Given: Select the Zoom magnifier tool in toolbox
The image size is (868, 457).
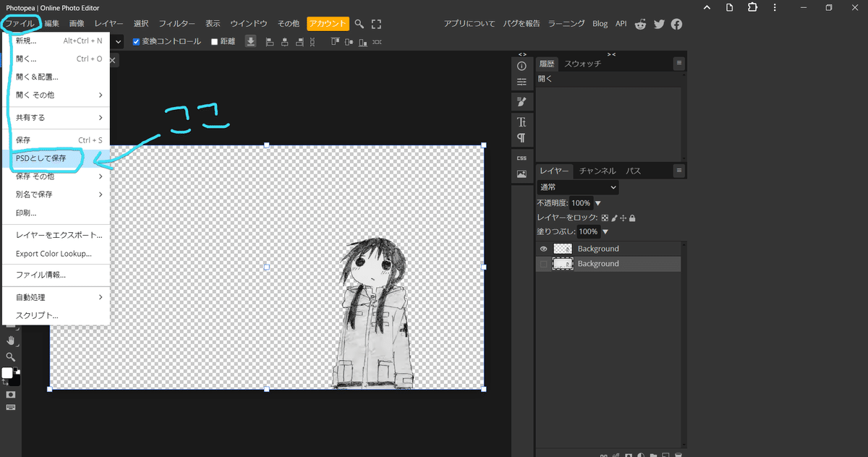Looking at the screenshot, I should click(10, 356).
